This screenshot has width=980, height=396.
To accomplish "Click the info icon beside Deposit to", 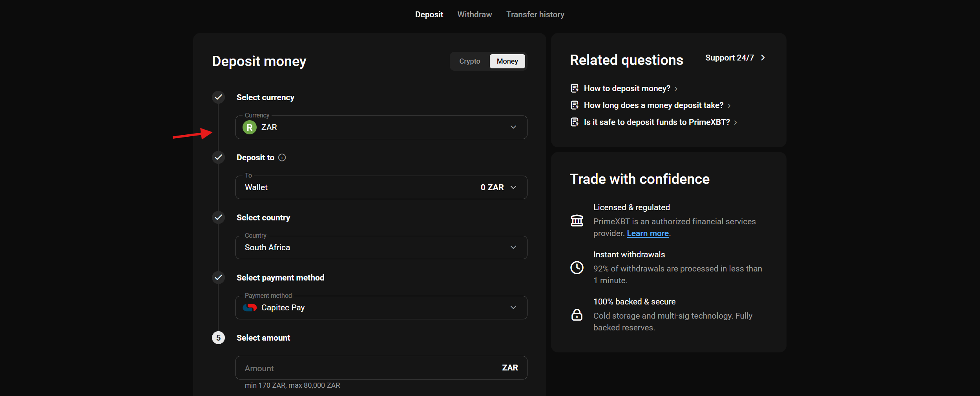I will [282, 158].
